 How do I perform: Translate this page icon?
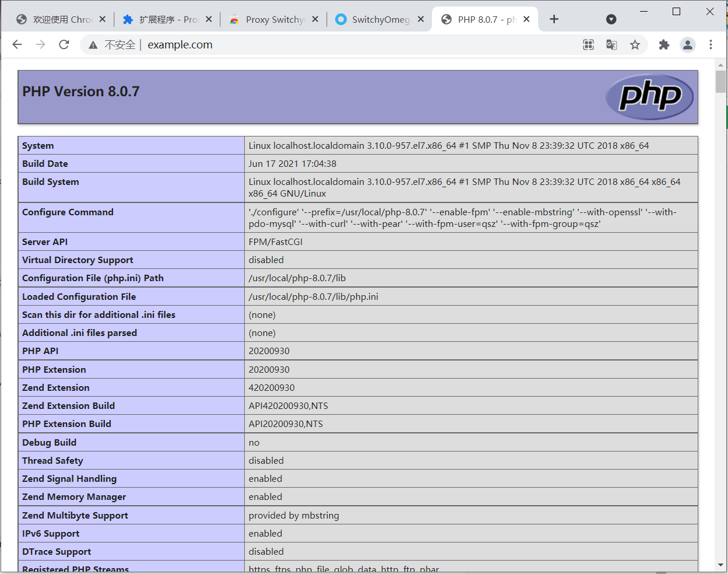point(611,45)
